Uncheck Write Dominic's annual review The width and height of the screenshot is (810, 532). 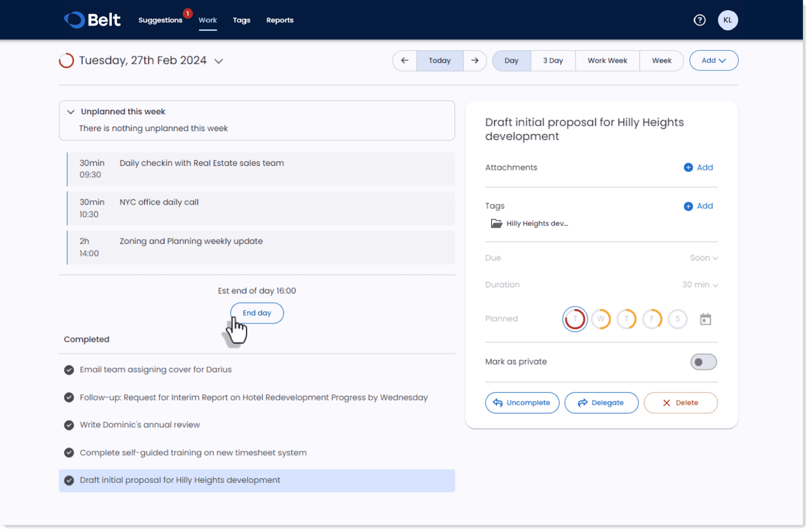[x=69, y=425]
